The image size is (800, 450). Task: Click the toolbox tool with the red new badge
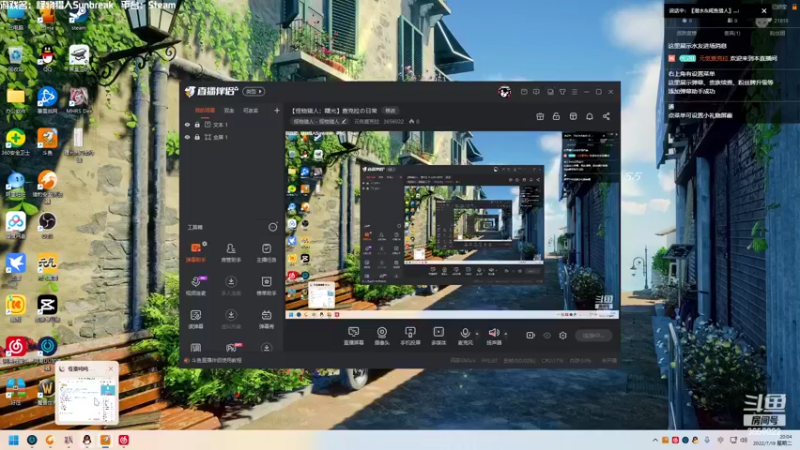tap(232, 347)
